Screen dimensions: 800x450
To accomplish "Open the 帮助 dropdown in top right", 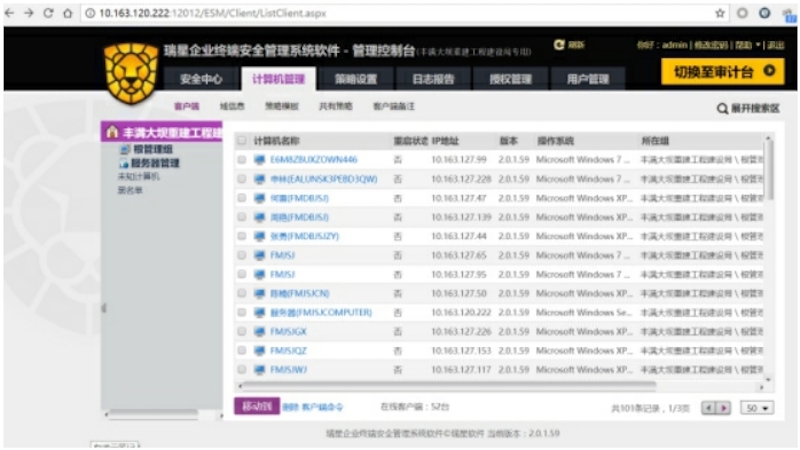I will 745,45.
